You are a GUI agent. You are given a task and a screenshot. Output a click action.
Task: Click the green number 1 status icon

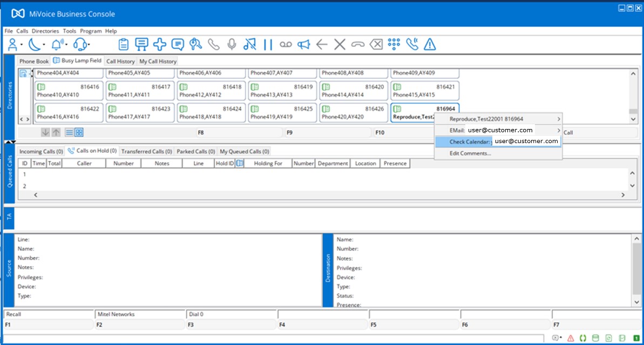tap(636, 338)
